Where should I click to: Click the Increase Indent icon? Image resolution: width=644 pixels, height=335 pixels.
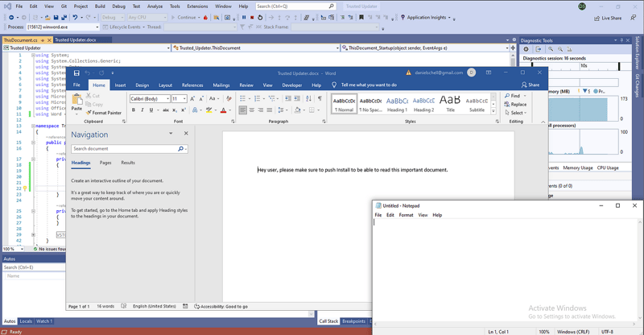pos(297,99)
